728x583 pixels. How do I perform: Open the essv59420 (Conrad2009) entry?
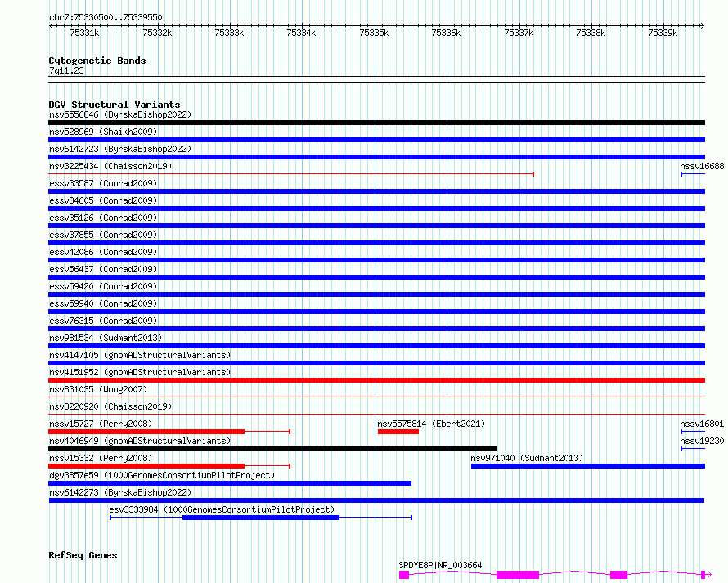click(x=103, y=286)
